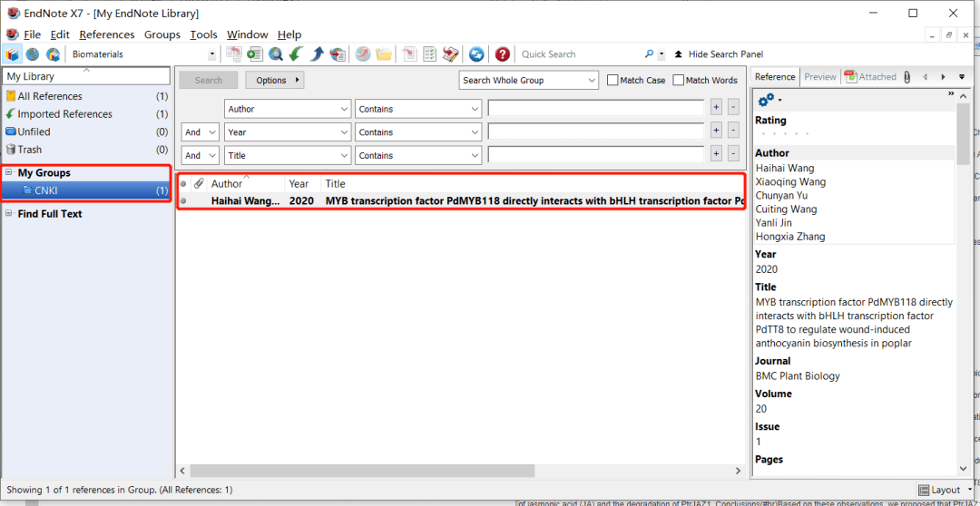
Task: Open the File menu
Action: (x=32, y=34)
